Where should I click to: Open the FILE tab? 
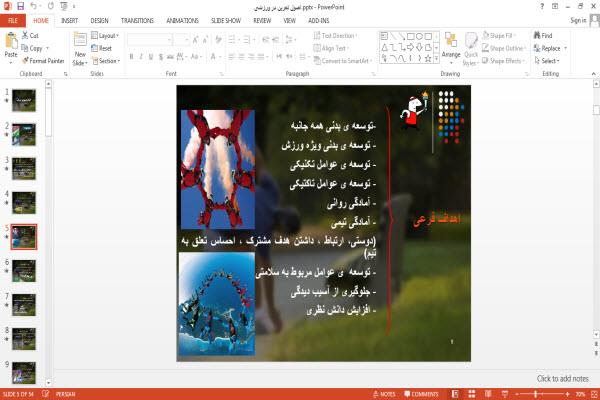[13, 21]
